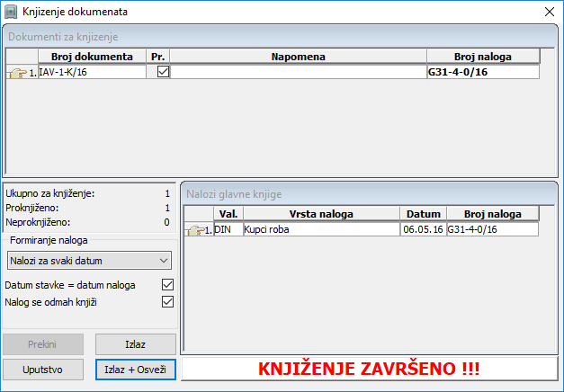Open the Nalozi za svaki datum dropdown
564x392 pixels.
pyautogui.click(x=88, y=261)
